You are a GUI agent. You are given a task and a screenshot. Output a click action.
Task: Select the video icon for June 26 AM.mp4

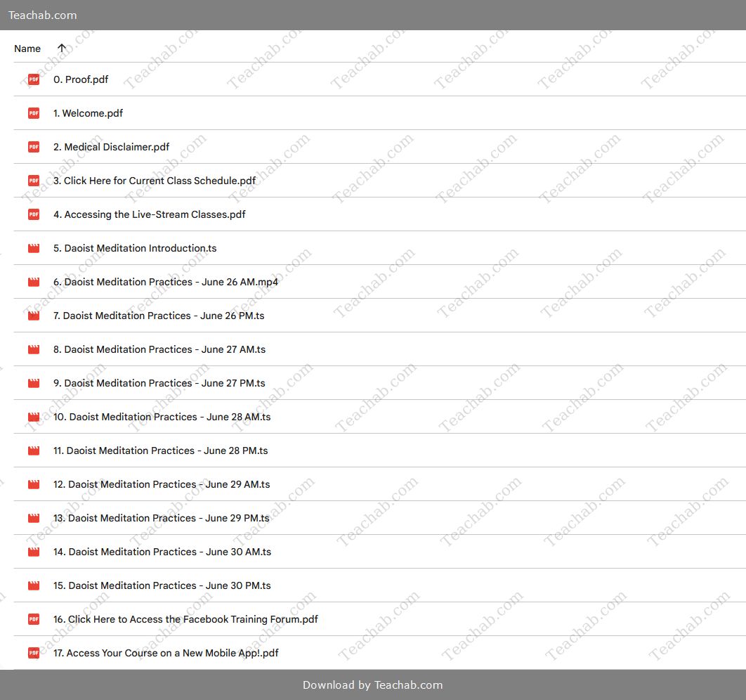34,283
